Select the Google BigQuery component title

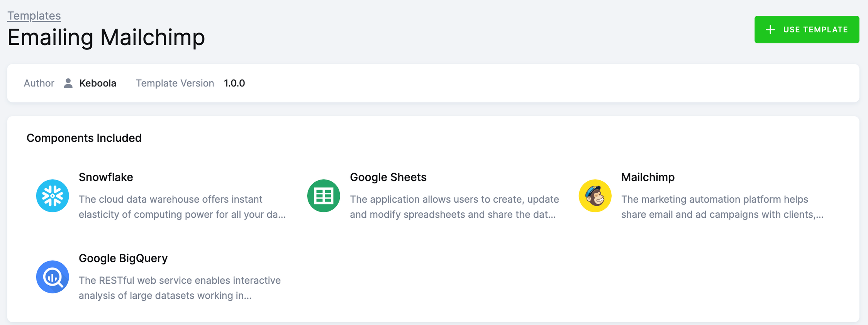coord(123,258)
